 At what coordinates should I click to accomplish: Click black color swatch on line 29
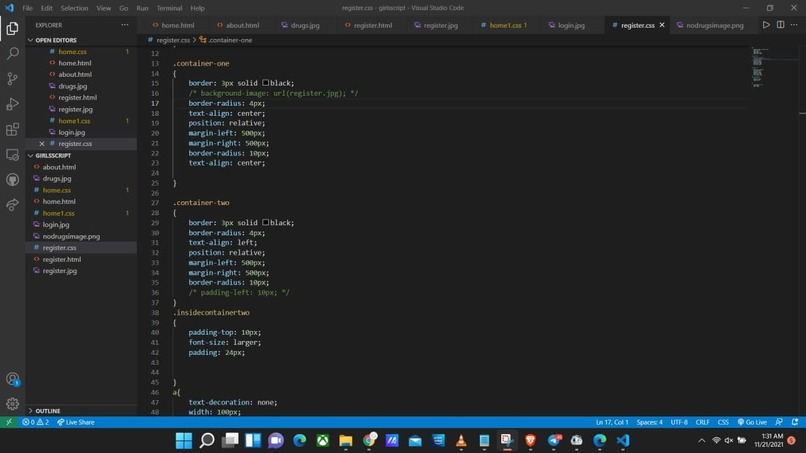[265, 222]
